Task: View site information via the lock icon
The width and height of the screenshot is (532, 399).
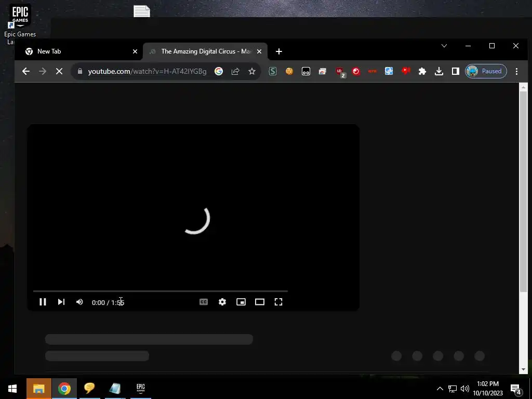Action: [x=80, y=71]
